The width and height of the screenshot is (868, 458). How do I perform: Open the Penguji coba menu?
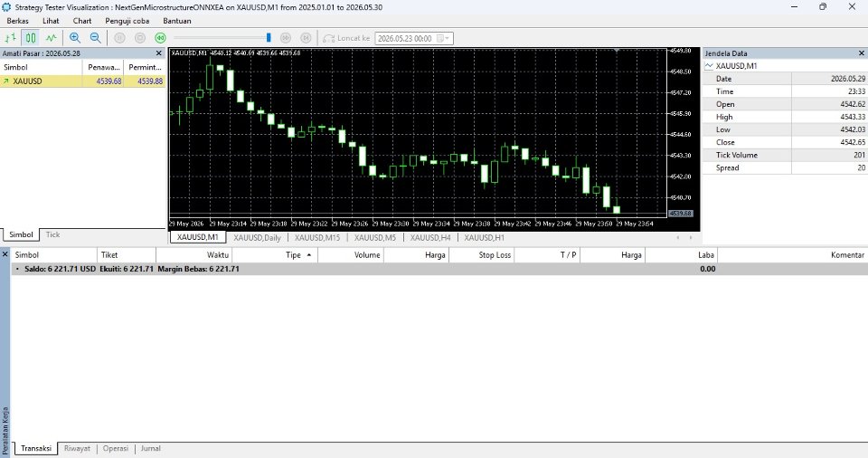pos(127,21)
